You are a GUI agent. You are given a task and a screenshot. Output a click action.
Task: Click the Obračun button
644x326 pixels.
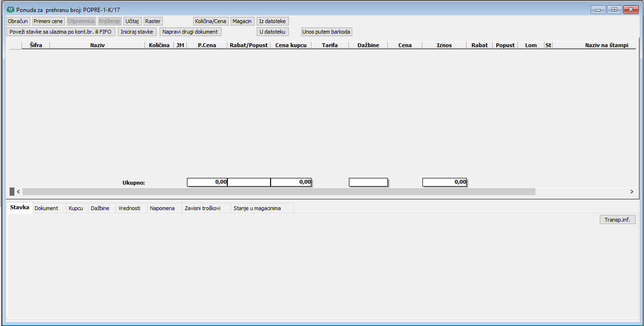(x=18, y=21)
